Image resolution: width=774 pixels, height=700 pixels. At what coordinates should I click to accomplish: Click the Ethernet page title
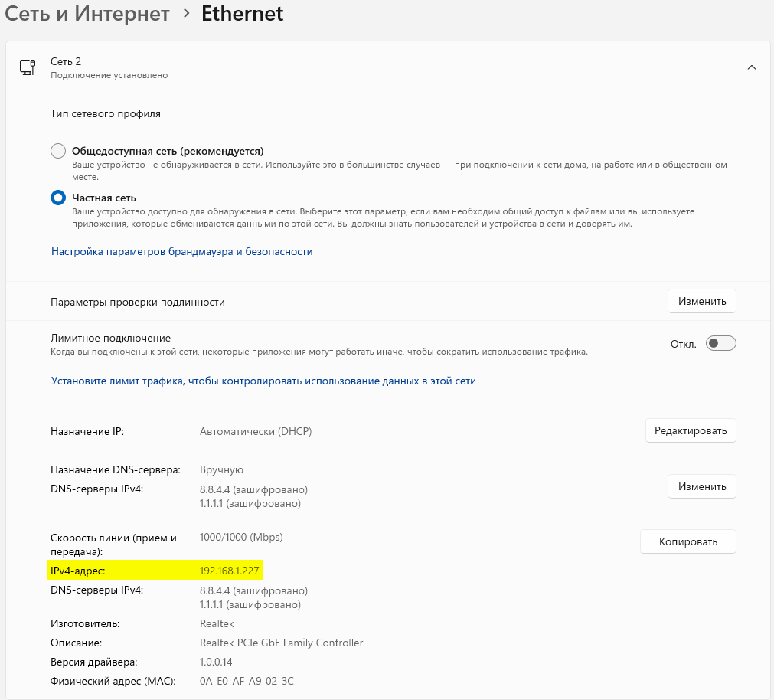(x=243, y=14)
